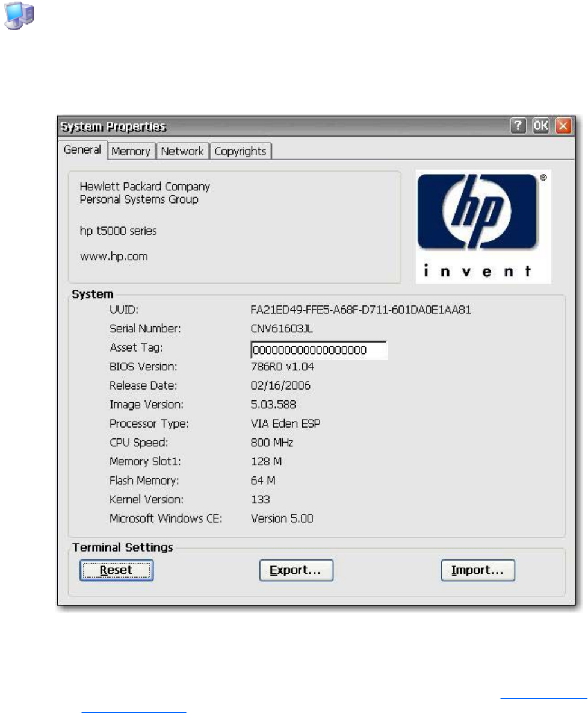Click image version value 5.03.588
This screenshot has height=713, width=588.
click(273, 405)
